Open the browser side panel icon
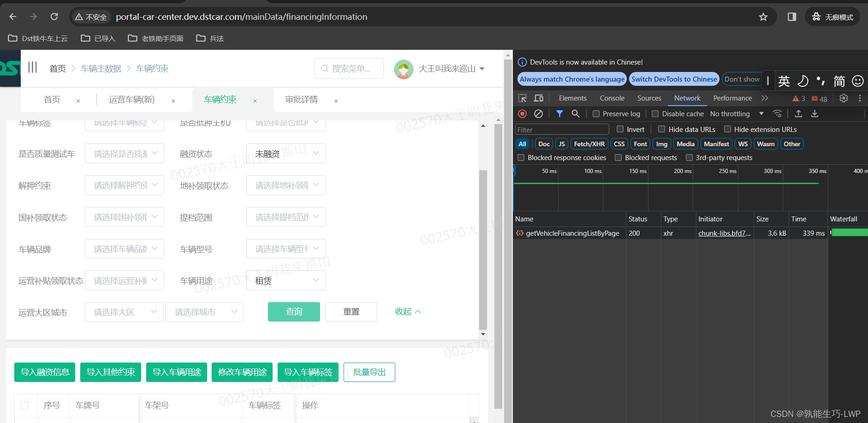 (x=792, y=17)
